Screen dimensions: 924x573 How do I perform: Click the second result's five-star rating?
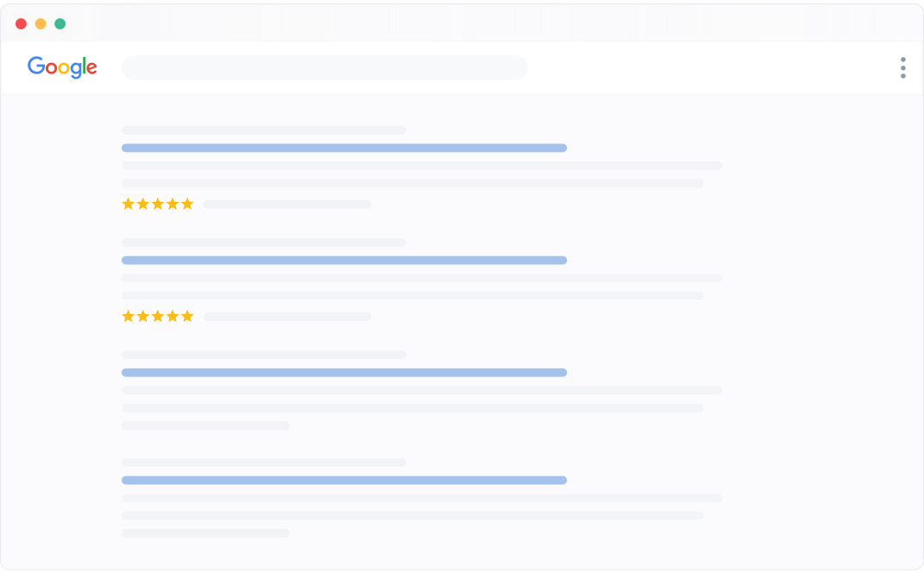pos(158,317)
